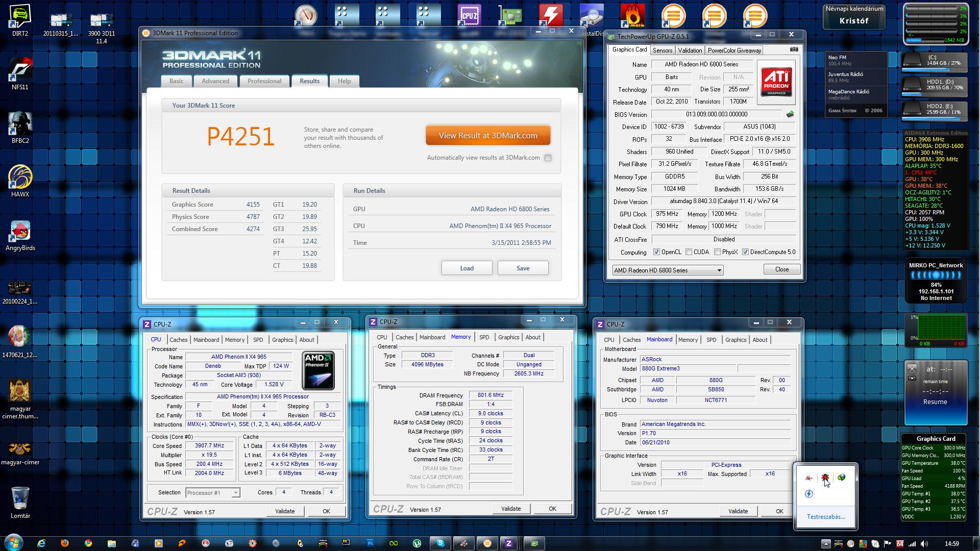Click the P4251 score text
This screenshot has width=980, height=551.
(x=240, y=137)
